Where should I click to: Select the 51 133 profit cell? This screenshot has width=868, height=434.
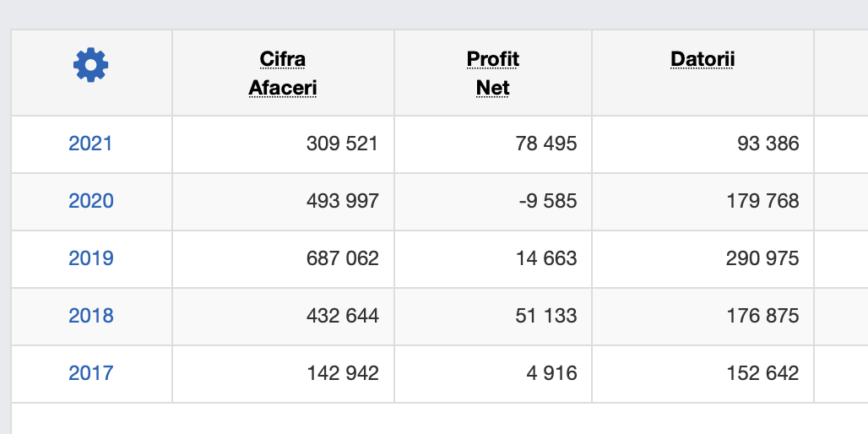pyautogui.click(x=546, y=316)
